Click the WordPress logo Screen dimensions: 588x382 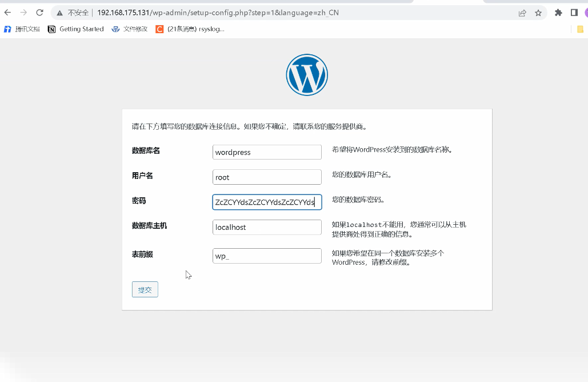coord(307,75)
